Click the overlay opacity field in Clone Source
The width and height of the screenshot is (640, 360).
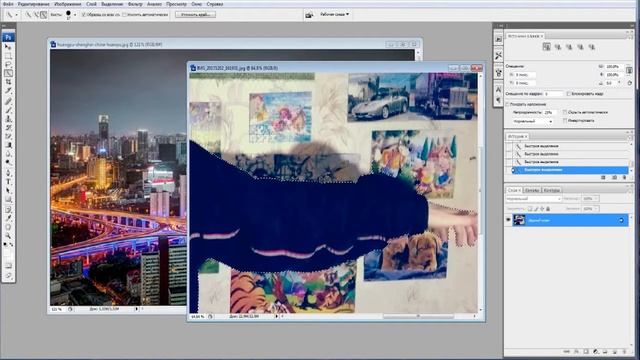[549, 112]
